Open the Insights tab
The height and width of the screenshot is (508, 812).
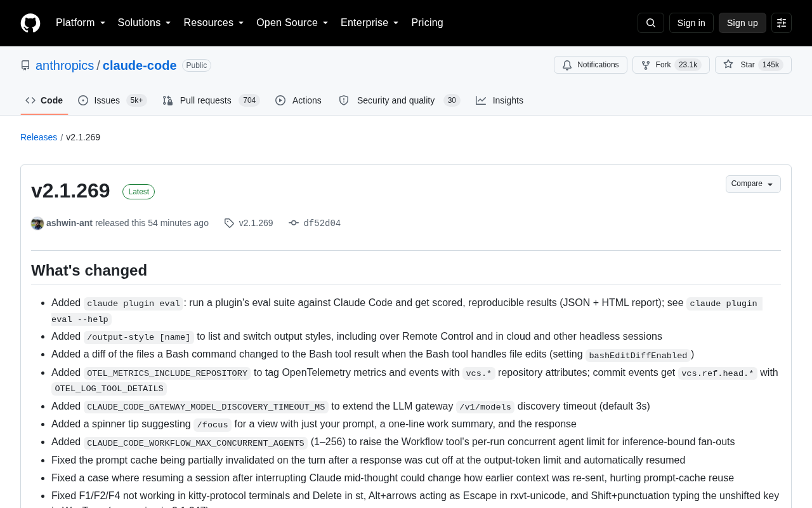[x=500, y=100]
